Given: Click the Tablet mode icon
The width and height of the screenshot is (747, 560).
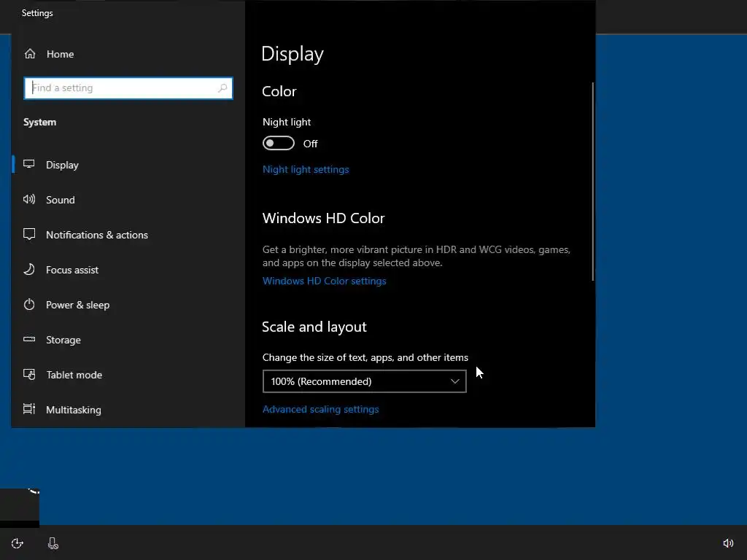Looking at the screenshot, I should point(29,374).
